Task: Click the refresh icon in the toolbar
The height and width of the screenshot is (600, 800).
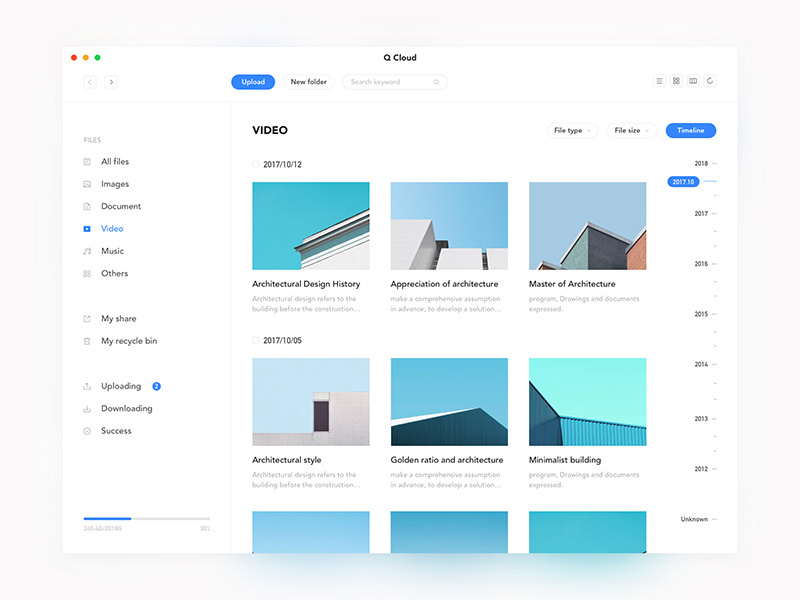Action: pos(710,81)
